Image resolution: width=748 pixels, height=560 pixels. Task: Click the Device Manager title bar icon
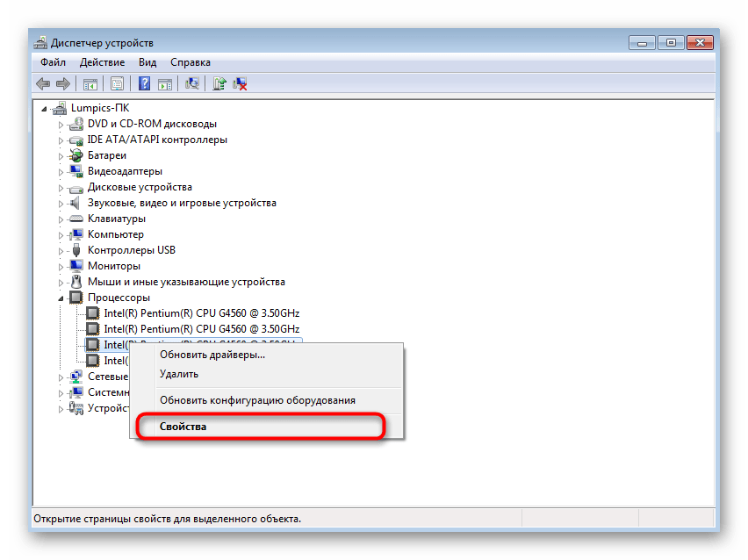(40, 42)
